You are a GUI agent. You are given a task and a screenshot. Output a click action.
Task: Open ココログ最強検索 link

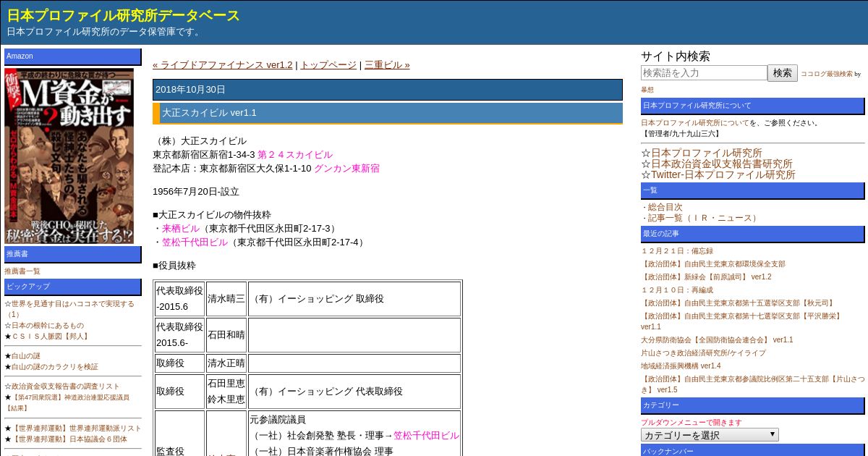827,74
